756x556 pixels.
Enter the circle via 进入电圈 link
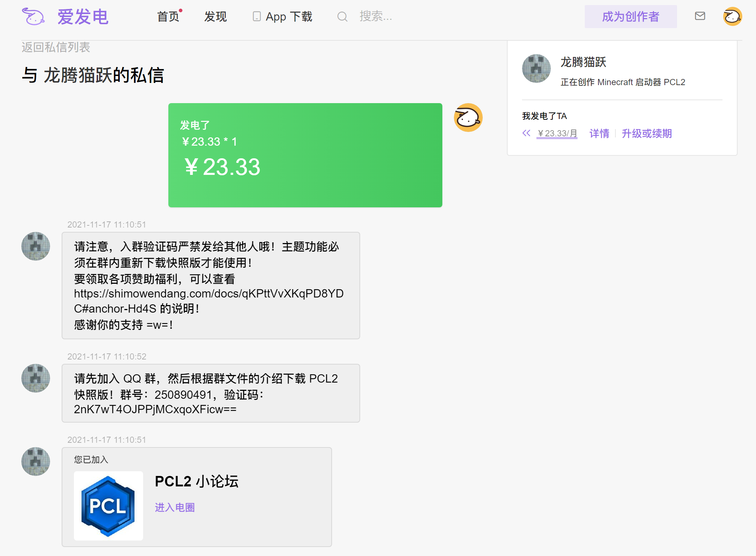pos(174,507)
